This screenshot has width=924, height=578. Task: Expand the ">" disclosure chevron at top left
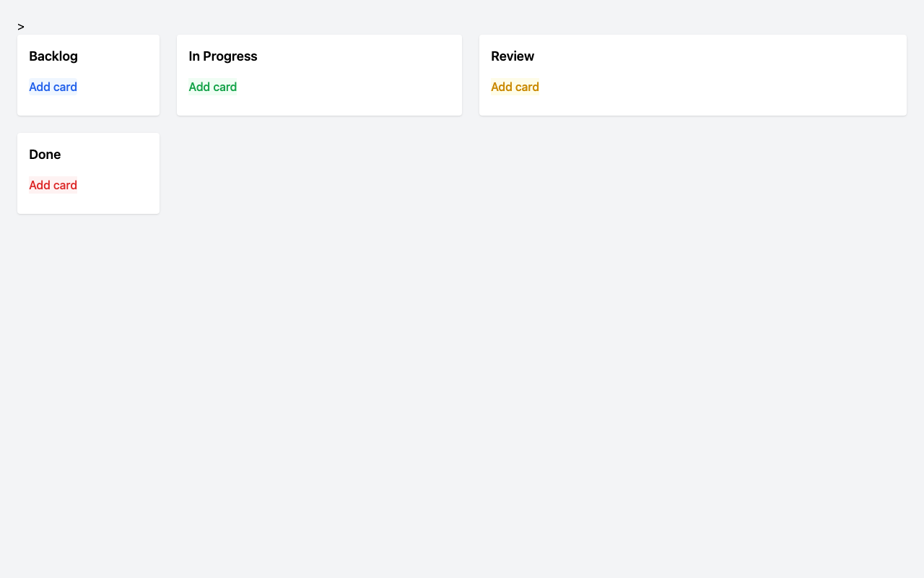(x=21, y=26)
